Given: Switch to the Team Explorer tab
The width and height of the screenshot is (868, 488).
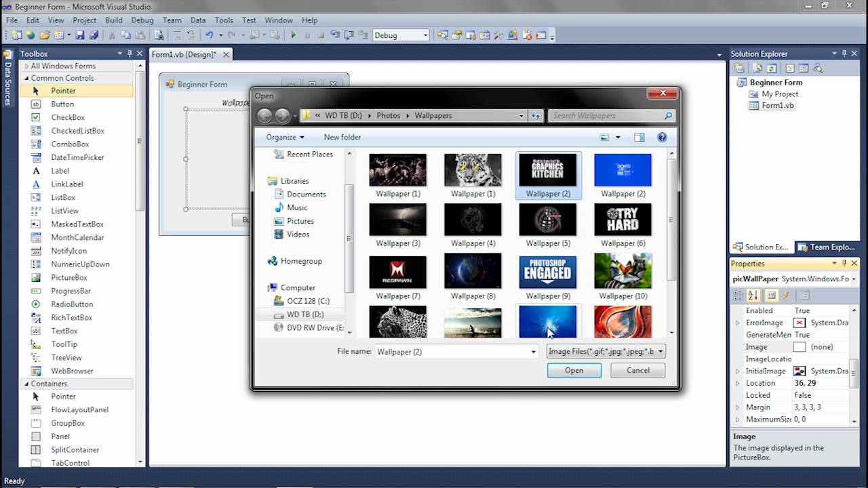Looking at the screenshot, I should point(828,247).
